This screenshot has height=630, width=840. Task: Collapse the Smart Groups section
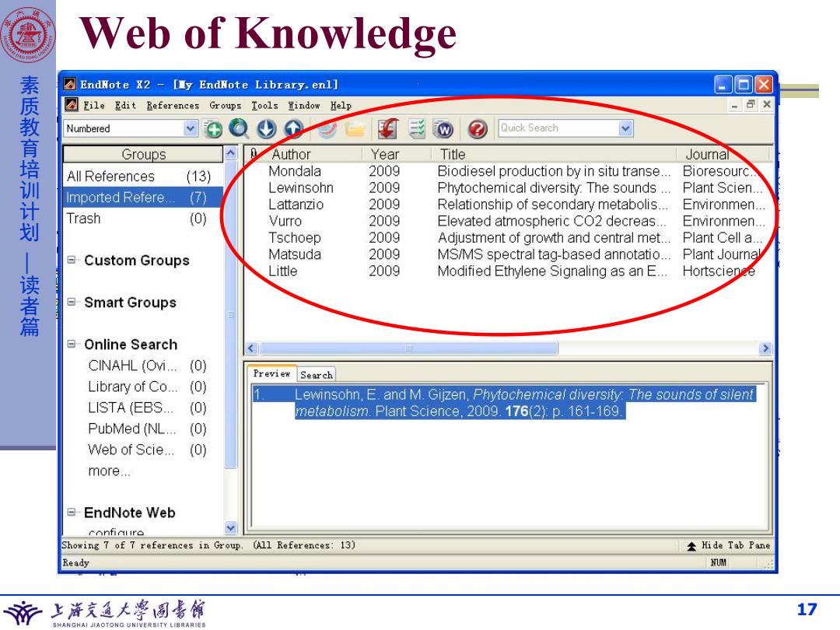click(x=72, y=302)
